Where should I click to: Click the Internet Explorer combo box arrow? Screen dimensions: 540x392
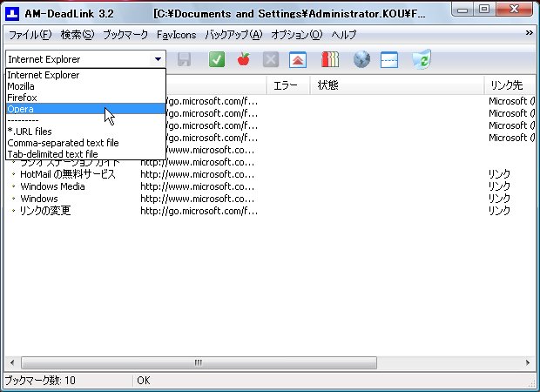[x=158, y=59]
